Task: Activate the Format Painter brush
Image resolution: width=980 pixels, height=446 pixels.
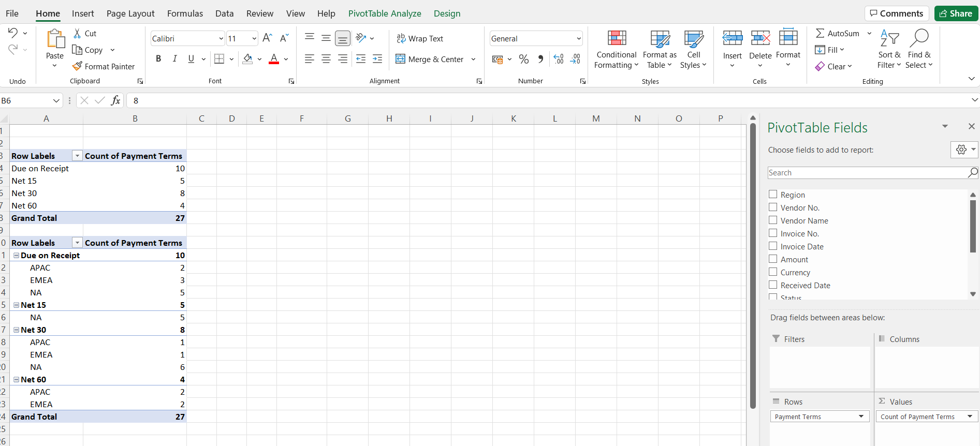Action: [77, 66]
